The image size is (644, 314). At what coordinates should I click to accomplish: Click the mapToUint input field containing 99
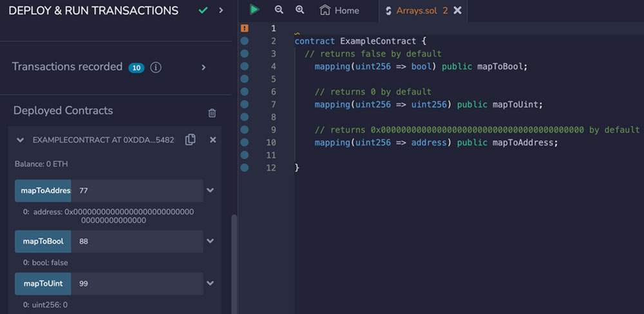tap(137, 284)
